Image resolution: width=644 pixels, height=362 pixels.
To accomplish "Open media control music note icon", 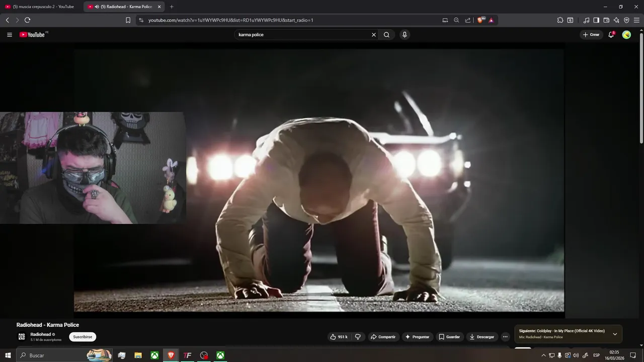I will click(x=586, y=20).
